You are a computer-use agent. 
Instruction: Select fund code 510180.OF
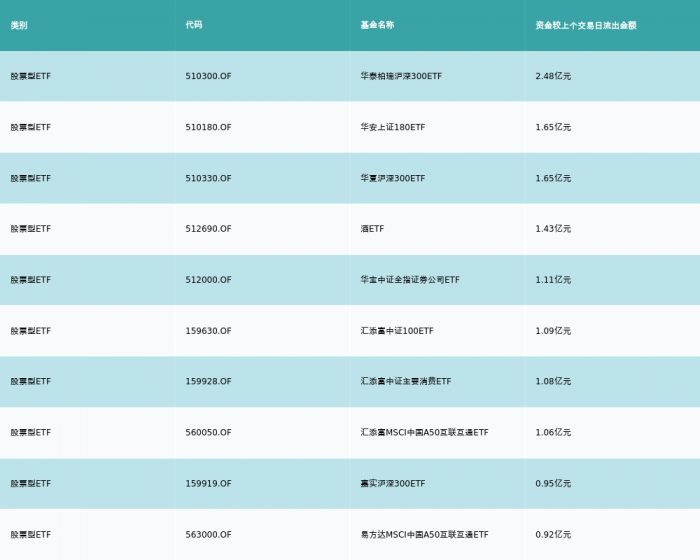208,127
